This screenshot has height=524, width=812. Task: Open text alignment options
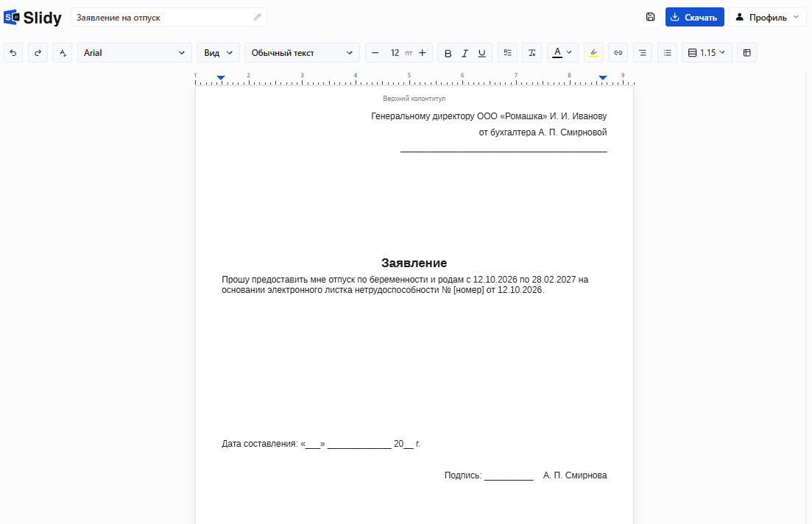coord(643,53)
